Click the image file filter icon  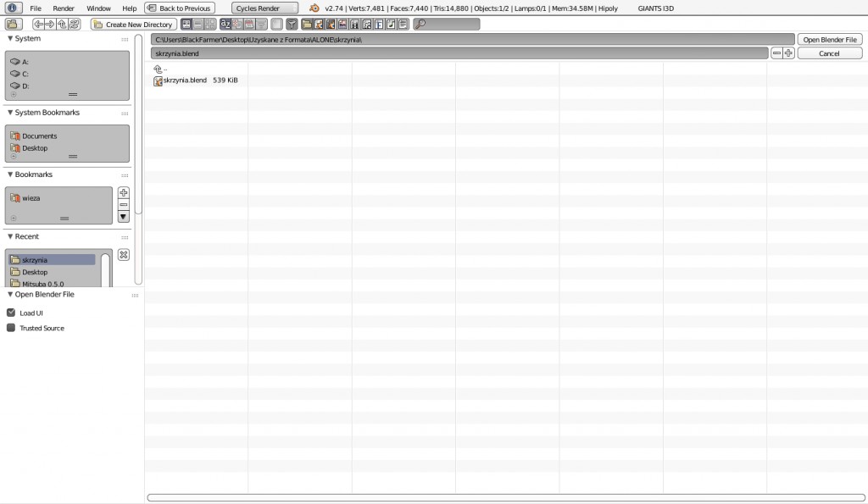[x=342, y=25]
